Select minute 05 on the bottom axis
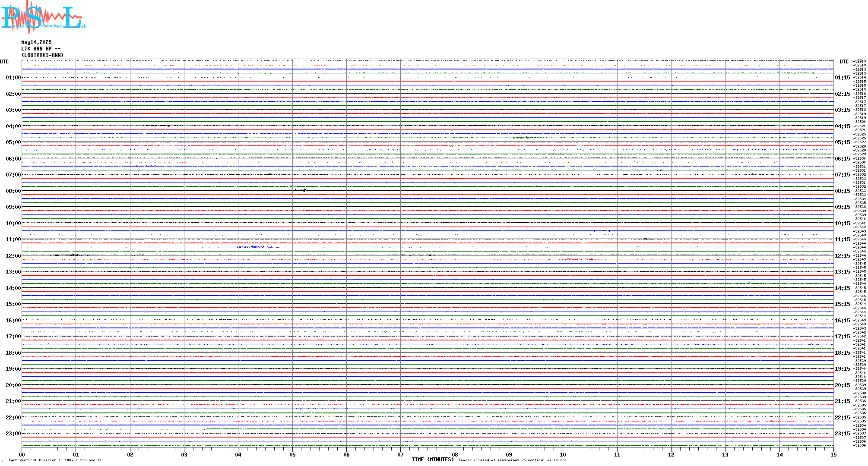Viewport: 868px width, 466px height. [292, 454]
